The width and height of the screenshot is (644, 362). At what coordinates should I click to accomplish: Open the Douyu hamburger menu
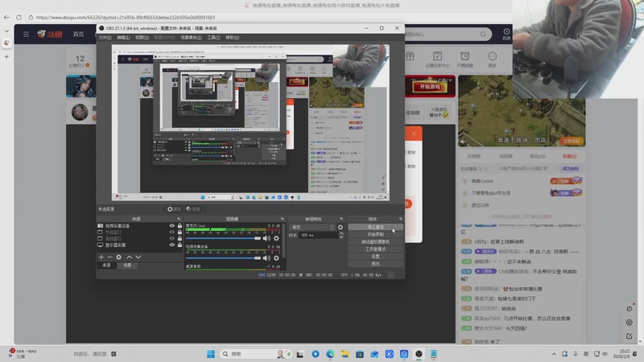[27, 34]
